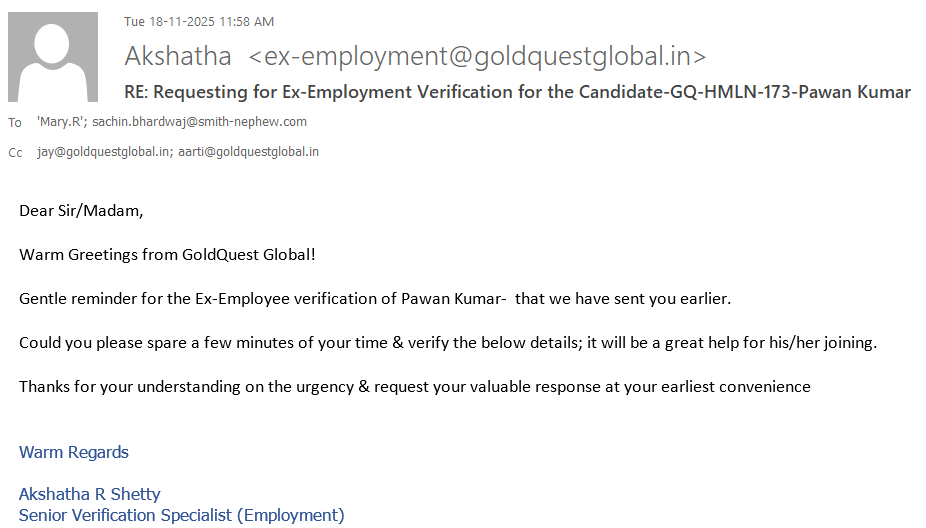
Task: Click 'Warm Greetings from GoldQuest Global!' line
Action: (167, 255)
